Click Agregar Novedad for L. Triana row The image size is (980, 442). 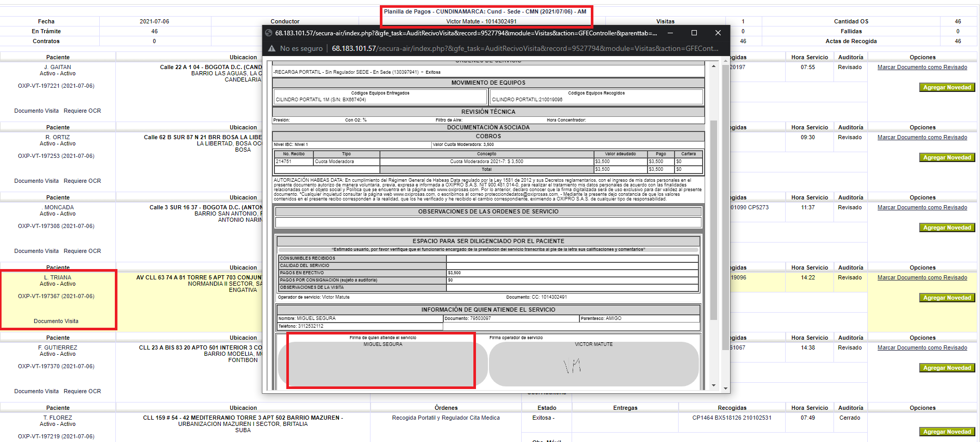click(x=947, y=298)
